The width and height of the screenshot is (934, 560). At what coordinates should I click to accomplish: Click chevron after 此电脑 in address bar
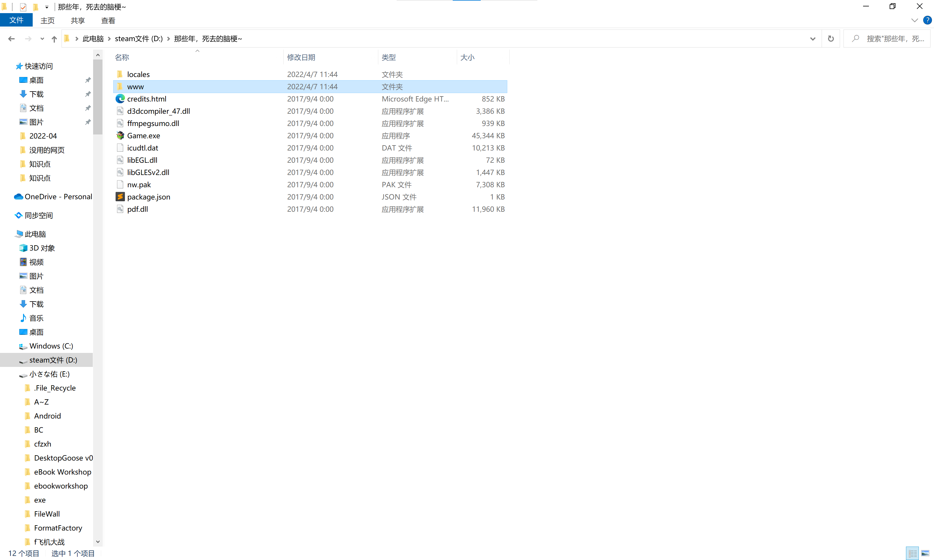tap(109, 38)
